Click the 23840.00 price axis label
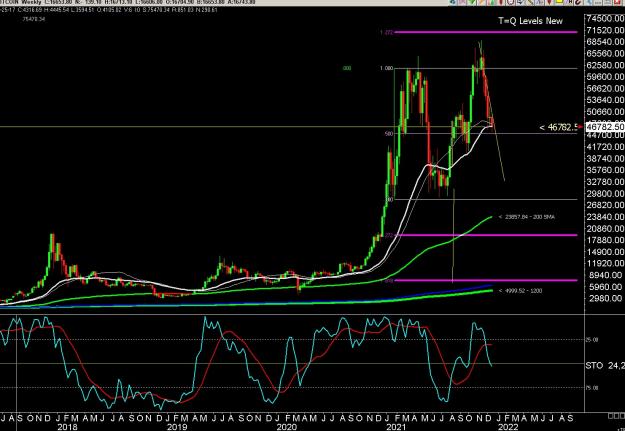This screenshot has width=625, height=431. pyautogui.click(x=605, y=217)
